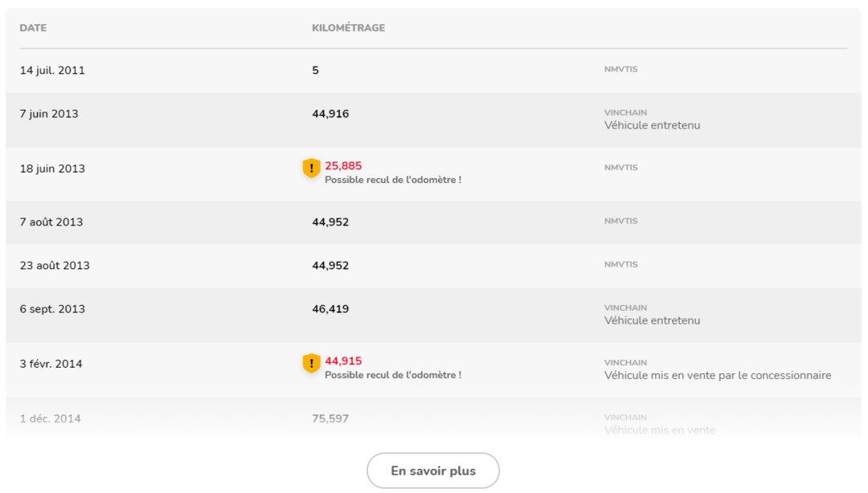868x493 pixels.
Task: Click the DATE column header
Action: click(x=33, y=28)
